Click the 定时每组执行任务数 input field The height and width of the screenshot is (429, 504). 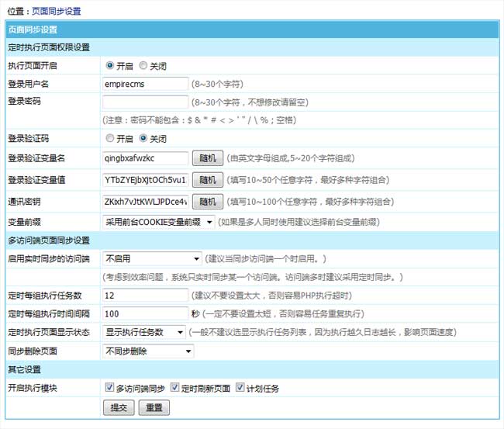pyautogui.click(x=146, y=296)
